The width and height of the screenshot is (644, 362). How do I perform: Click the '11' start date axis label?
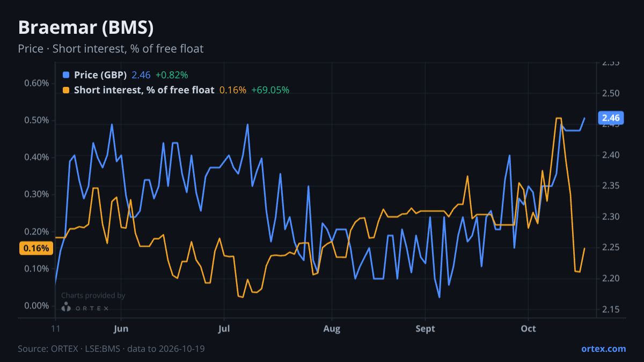click(x=55, y=329)
